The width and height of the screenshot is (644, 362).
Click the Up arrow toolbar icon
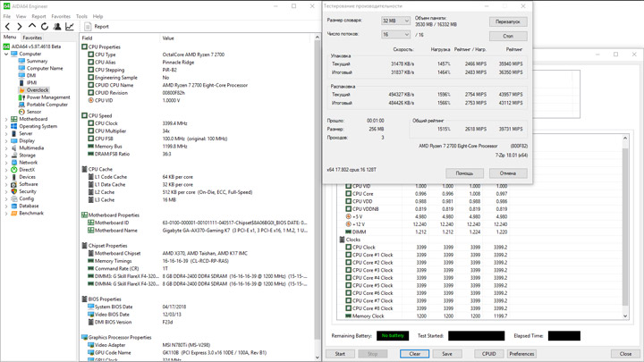point(31,26)
